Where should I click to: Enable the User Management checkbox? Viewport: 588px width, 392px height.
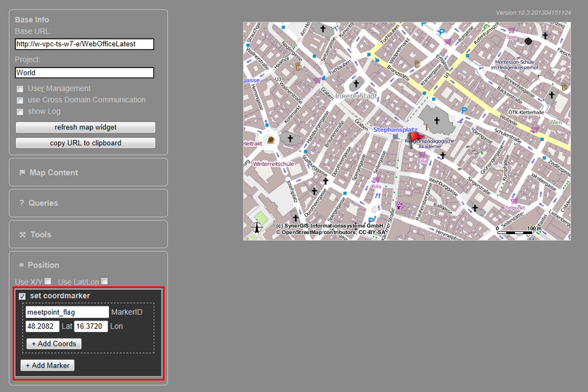tap(20, 88)
